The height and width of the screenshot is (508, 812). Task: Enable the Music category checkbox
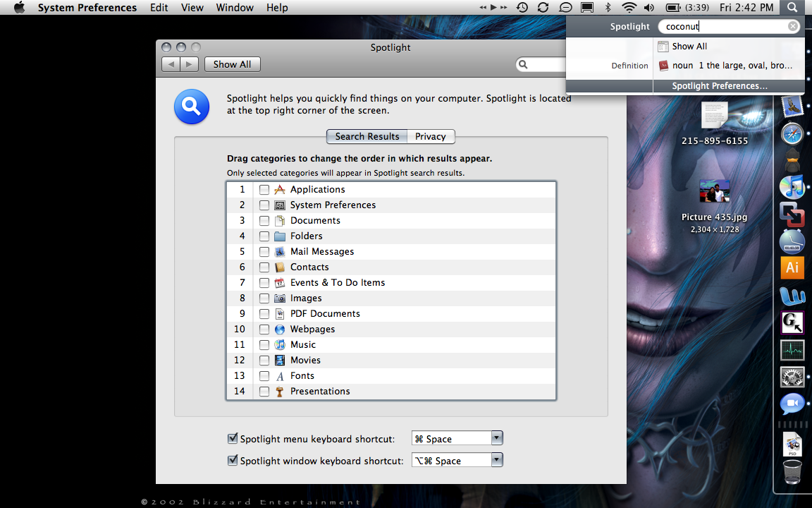[x=264, y=345]
